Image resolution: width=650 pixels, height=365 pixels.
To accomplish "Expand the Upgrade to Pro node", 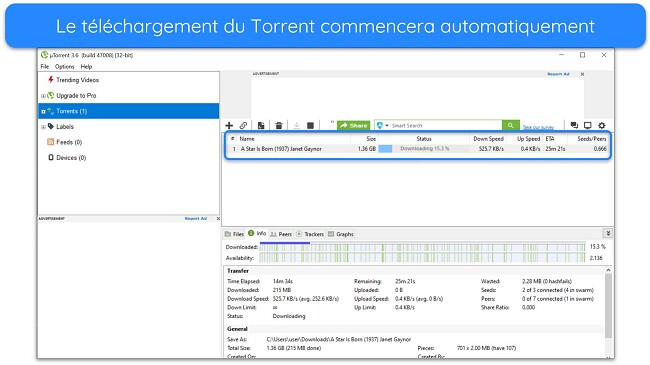I will (43, 96).
